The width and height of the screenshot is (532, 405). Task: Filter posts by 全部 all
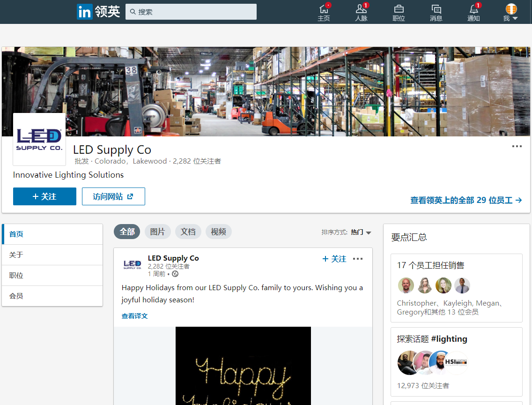[127, 232]
